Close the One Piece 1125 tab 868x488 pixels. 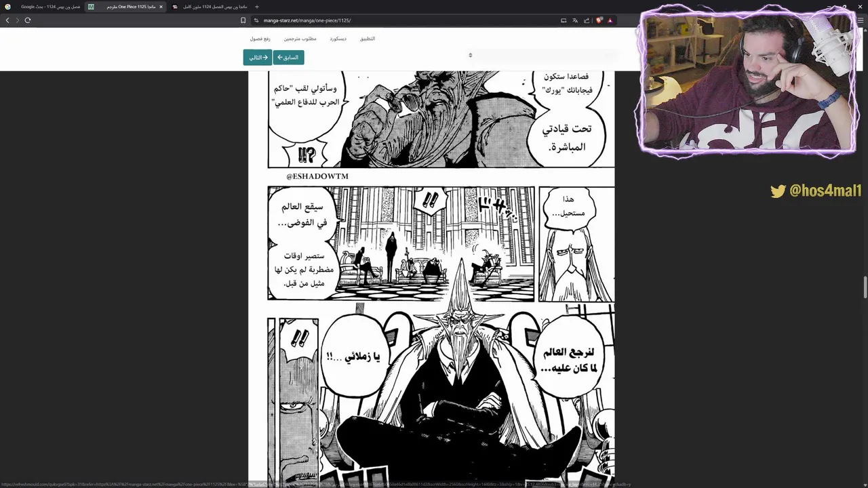pos(161,7)
